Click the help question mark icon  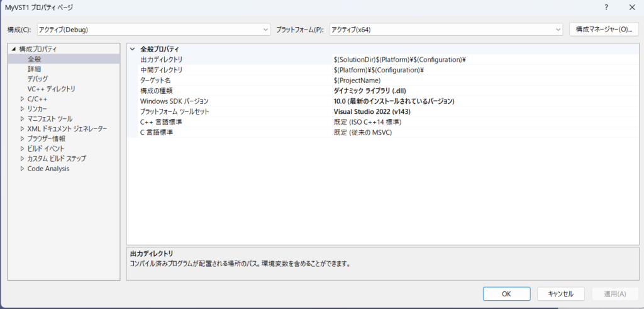(606, 8)
